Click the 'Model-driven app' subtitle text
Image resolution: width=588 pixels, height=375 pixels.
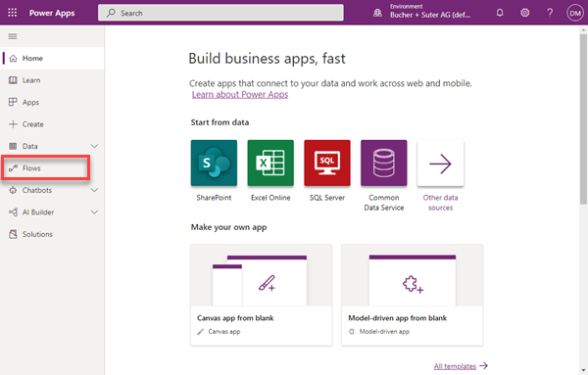coord(384,332)
